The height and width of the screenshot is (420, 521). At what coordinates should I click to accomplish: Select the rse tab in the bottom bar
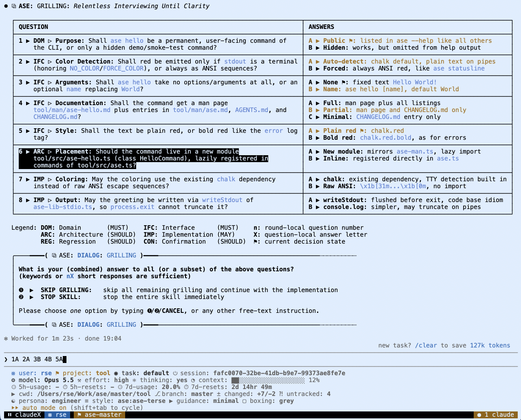click(x=57, y=415)
